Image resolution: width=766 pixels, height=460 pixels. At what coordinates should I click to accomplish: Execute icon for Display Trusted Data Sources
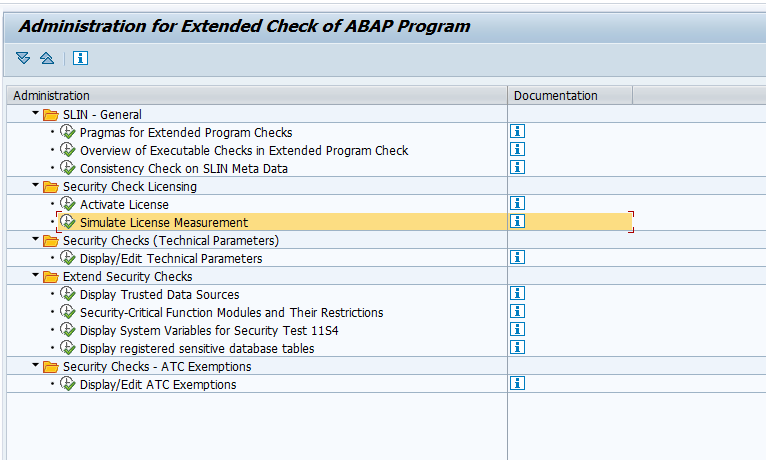coord(67,294)
